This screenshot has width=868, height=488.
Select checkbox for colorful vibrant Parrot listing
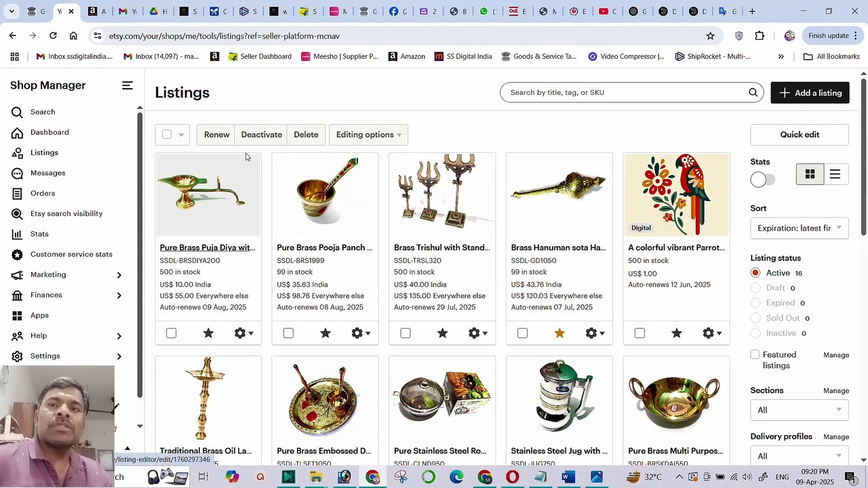click(639, 333)
